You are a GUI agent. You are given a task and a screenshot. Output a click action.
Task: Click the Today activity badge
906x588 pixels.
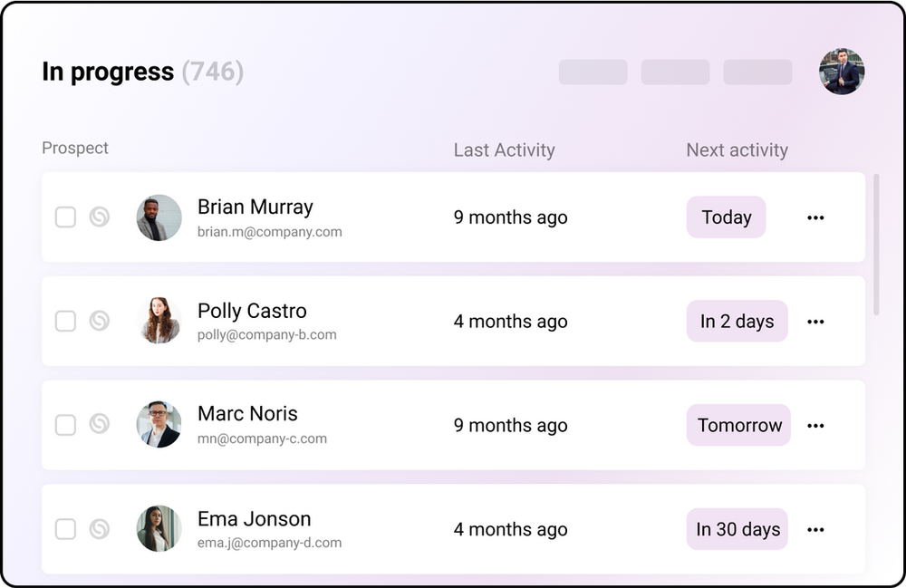[726, 217]
